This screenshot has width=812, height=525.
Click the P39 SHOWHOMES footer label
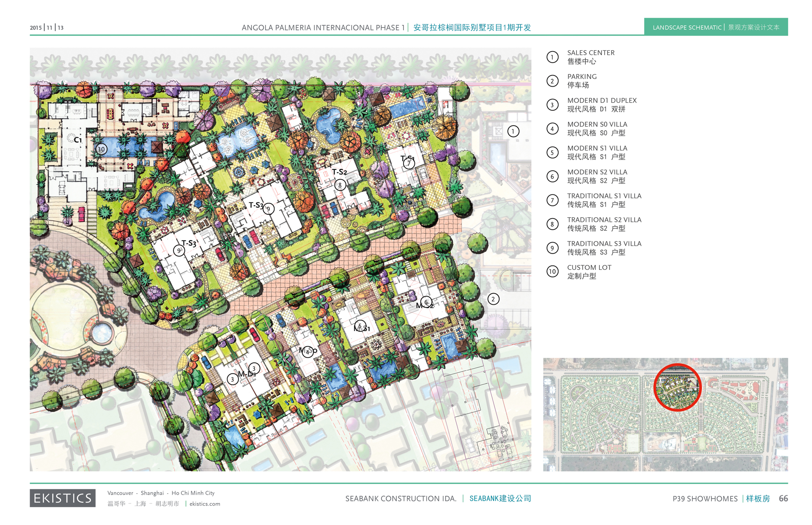[705, 499]
